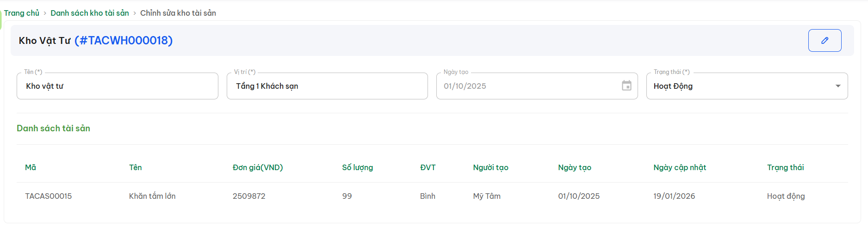The image size is (868, 233).
Task: Click the ĐVT column header
Action: pos(428,167)
